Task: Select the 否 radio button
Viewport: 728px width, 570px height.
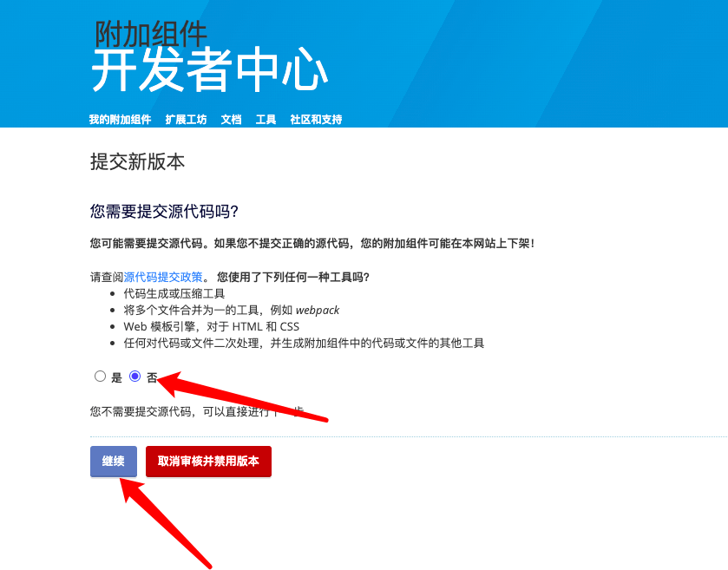Action: pyautogui.click(x=134, y=376)
